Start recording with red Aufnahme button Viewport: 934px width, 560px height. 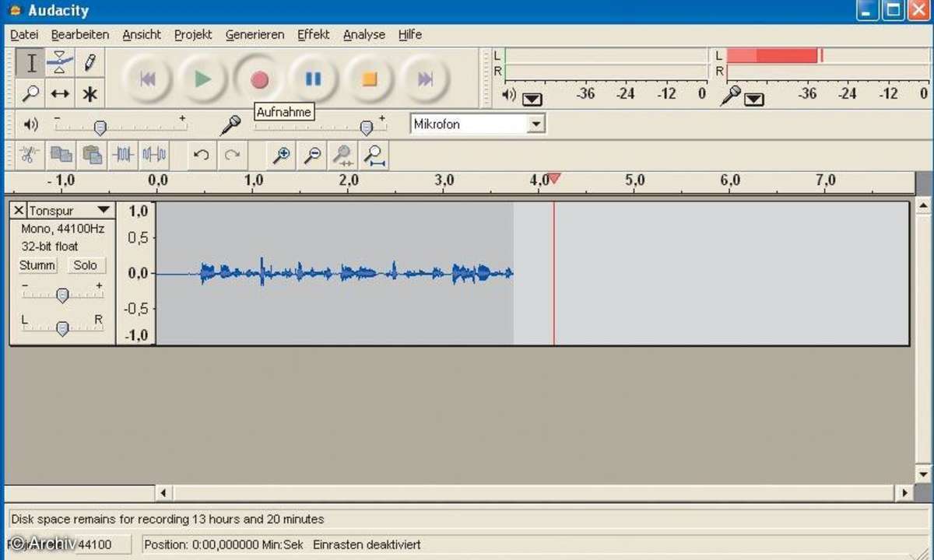258,79
